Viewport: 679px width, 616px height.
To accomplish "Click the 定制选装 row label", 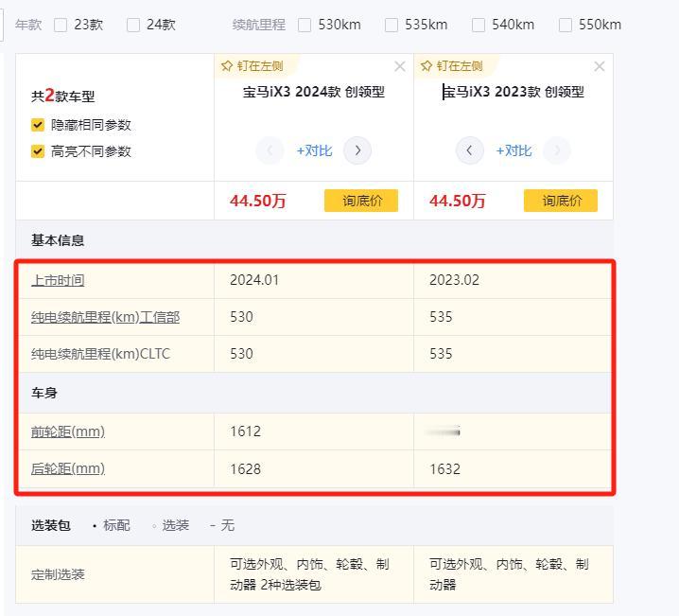I will 58,574.
